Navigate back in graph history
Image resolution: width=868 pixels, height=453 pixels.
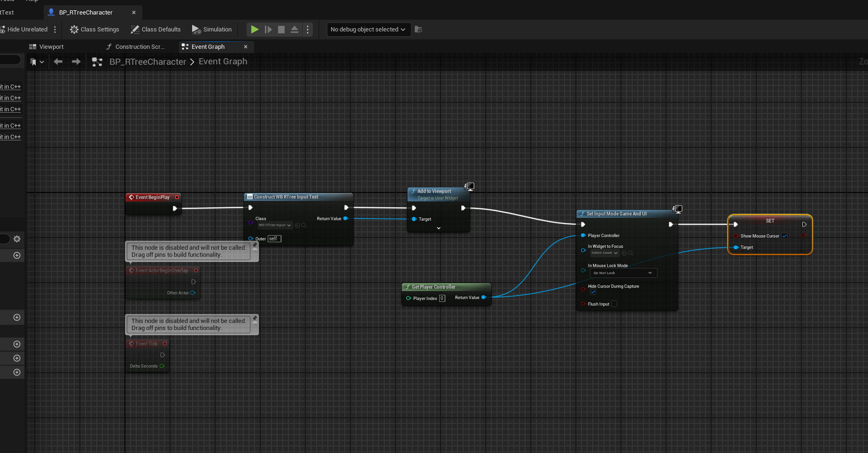pos(58,61)
